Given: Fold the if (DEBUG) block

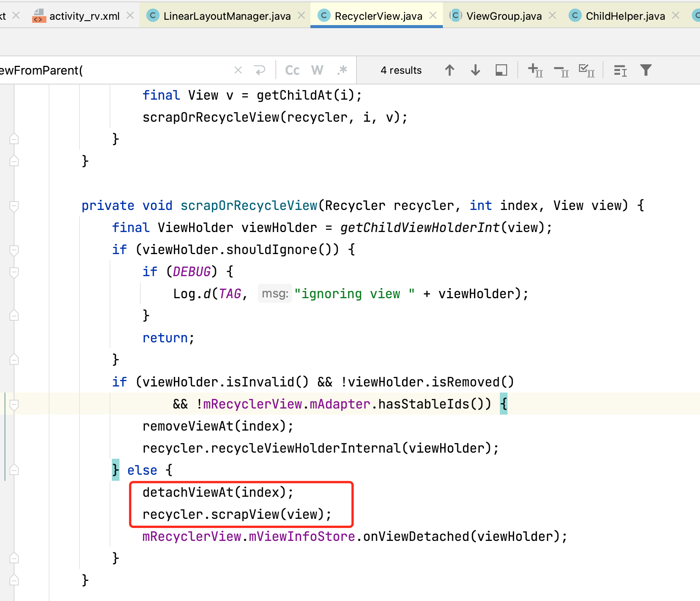Looking at the screenshot, I should point(14,272).
